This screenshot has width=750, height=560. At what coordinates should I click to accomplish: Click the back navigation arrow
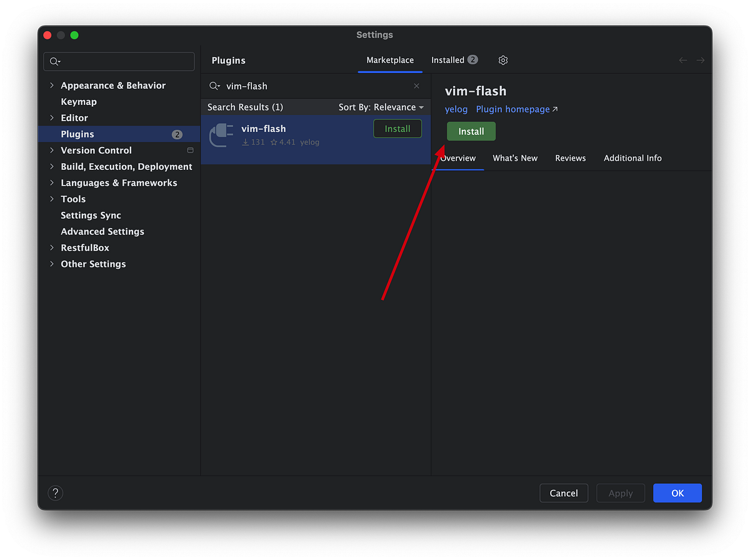[x=682, y=60]
